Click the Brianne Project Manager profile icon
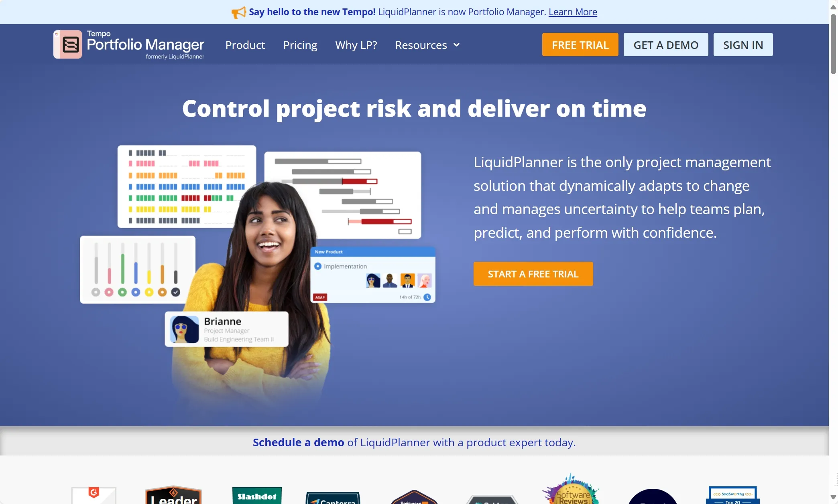The height and width of the screenshot is (504, 838). click(x=183, y=330)
